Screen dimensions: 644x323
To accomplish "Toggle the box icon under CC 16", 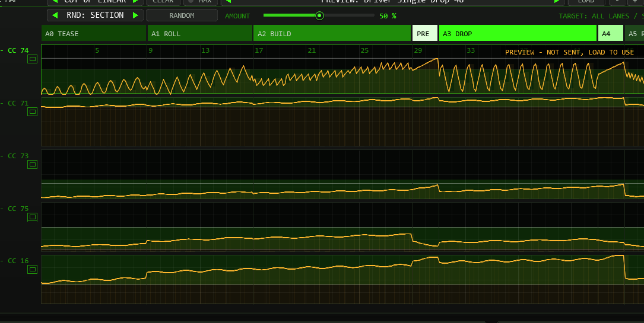I will [33, 269].
